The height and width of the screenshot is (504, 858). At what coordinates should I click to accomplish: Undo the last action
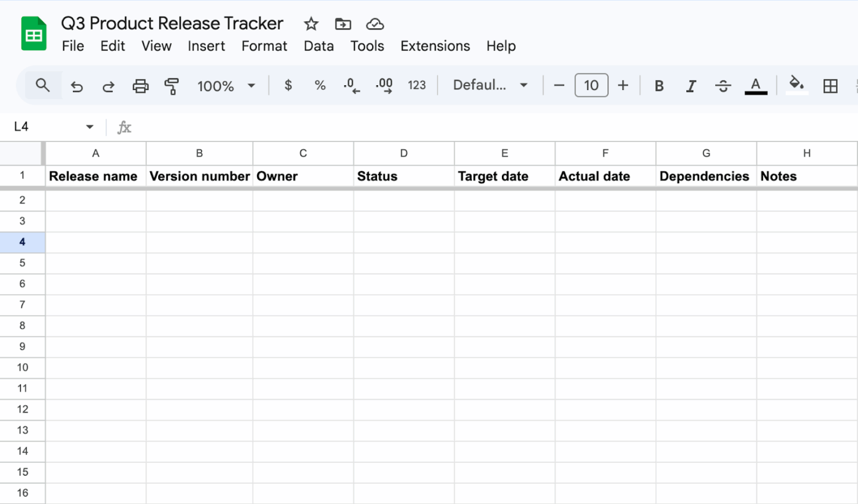tap(77, 86)
